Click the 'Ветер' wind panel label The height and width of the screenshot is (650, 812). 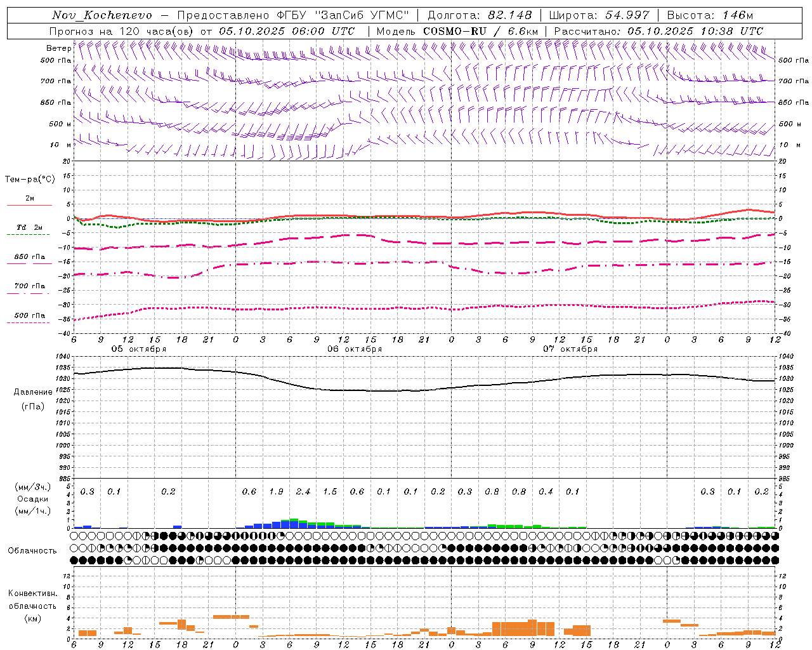58,48
